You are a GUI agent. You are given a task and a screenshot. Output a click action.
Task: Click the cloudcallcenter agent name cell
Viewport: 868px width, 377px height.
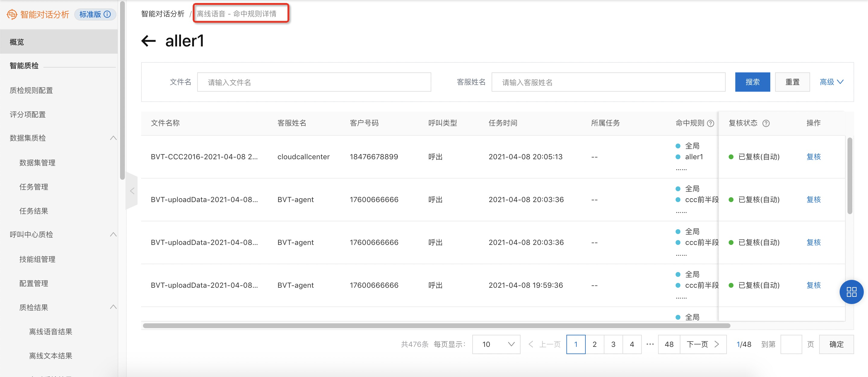click(303, 157)
